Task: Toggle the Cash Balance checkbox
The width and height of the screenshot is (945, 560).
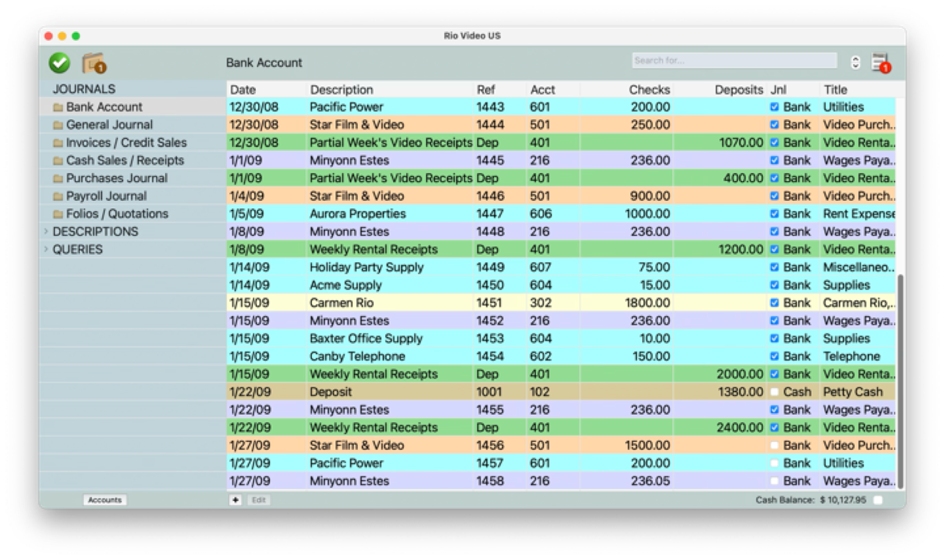Action: pos(878,500)
